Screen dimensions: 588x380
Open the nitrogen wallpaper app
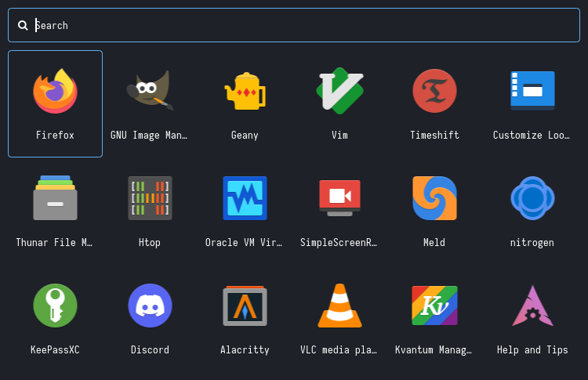pyautogui.click(x=532, y=198)
